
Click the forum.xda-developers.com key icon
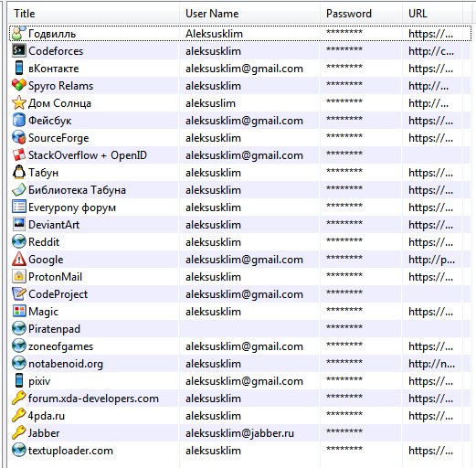(x=19, y=398)
